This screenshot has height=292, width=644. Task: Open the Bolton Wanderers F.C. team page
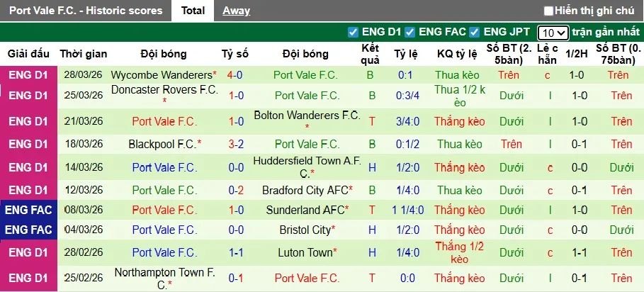[x=307, y=115]
